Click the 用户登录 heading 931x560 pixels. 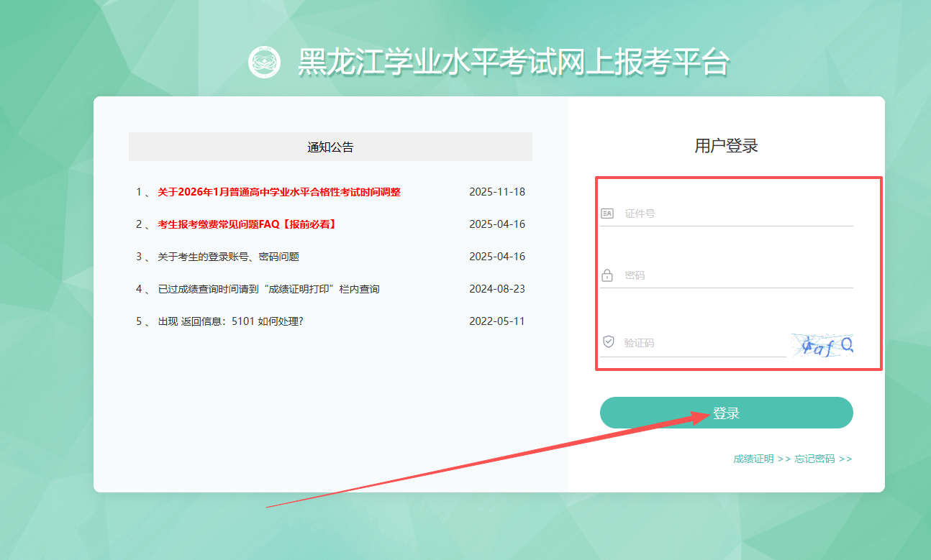(x=726, y=146)
